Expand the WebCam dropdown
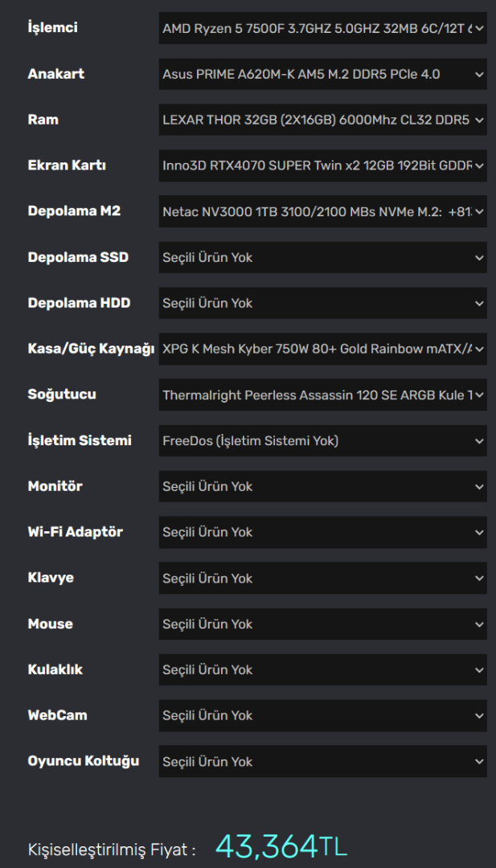The image size is (496, 868). [x=322, y=715]
